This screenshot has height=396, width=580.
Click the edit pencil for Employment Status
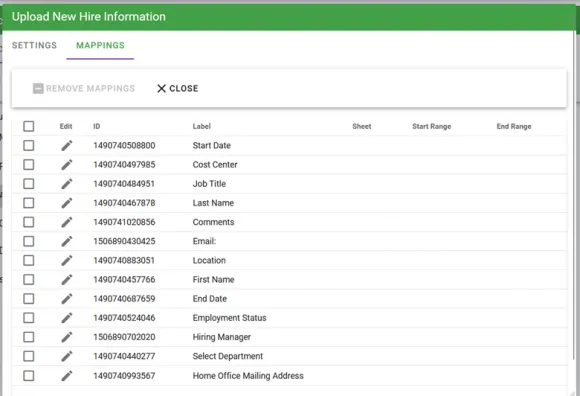(67, 318)
